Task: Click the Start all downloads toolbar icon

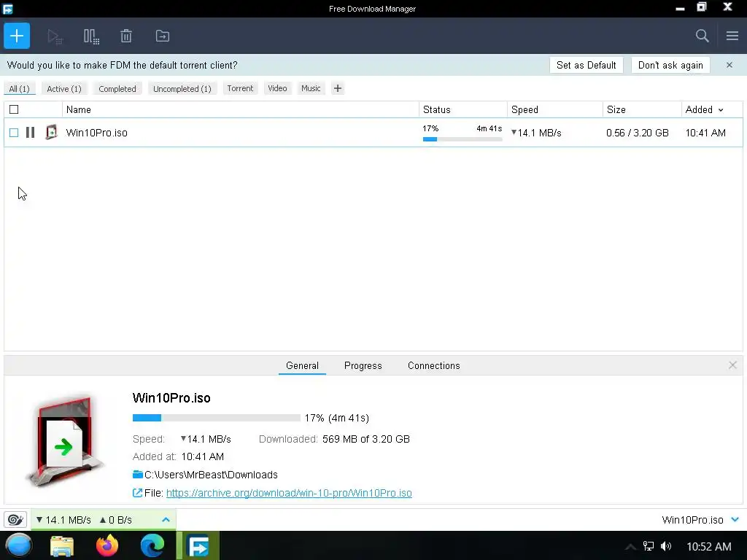Action: pos(55,36)
